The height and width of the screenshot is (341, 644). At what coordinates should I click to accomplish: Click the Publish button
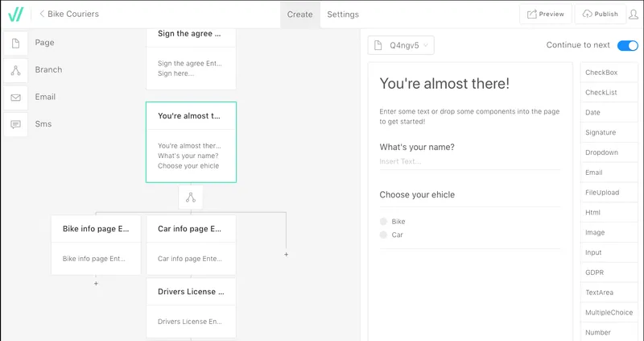(x=600, y=14)
